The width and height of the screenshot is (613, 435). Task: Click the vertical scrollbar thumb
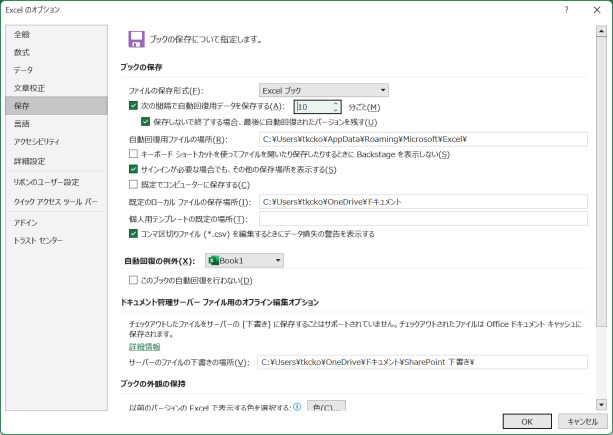click(x=601, y=182)
